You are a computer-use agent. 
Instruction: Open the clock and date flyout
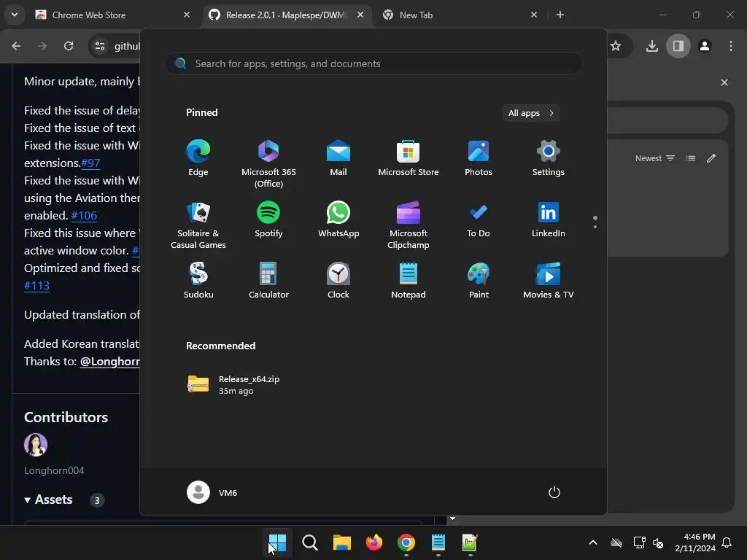(x=695, y=542)
